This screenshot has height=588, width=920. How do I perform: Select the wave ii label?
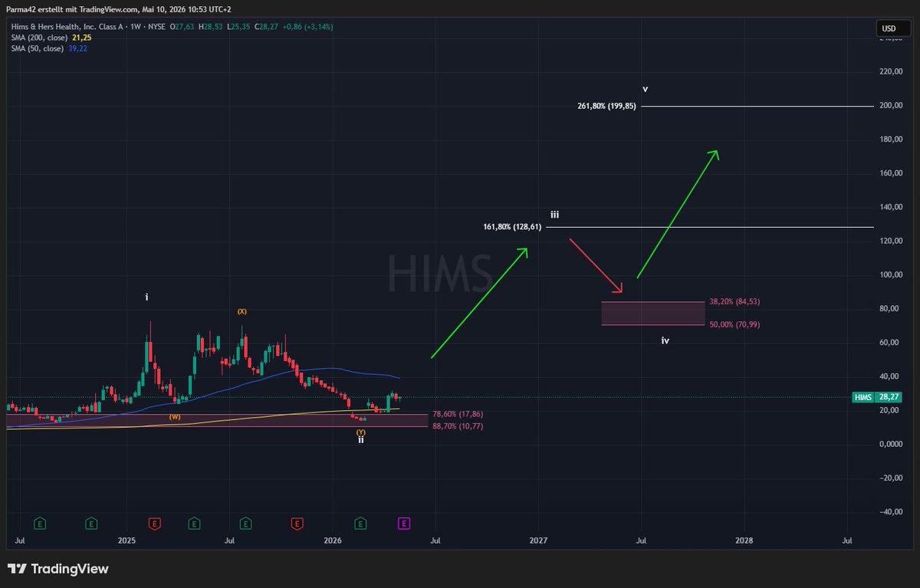click(360, 440)
